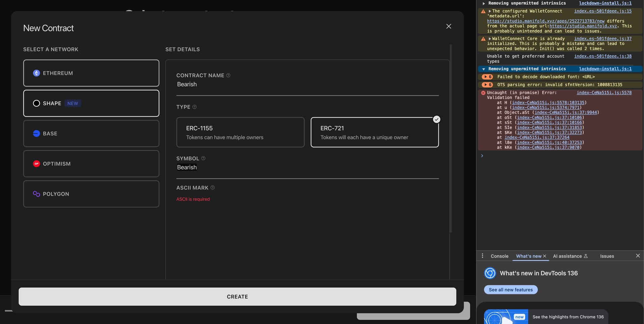Click the CREATE button
Image resolution: width=644 pixels, height=324 pixels.
click(237, 297)
